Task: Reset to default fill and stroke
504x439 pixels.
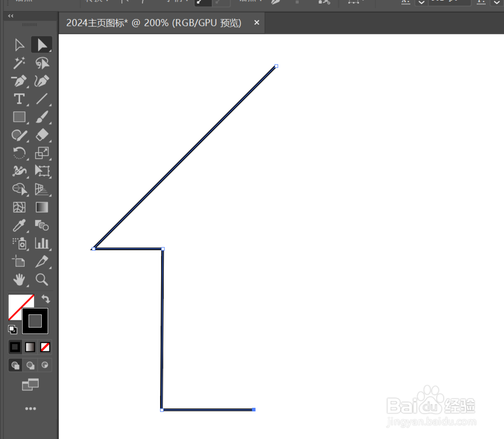Action: click(x=13, y=330)
